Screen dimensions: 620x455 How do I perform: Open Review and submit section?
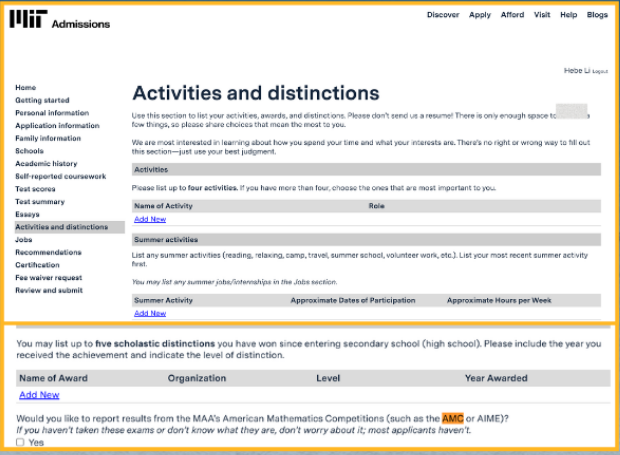pos(49,290)
